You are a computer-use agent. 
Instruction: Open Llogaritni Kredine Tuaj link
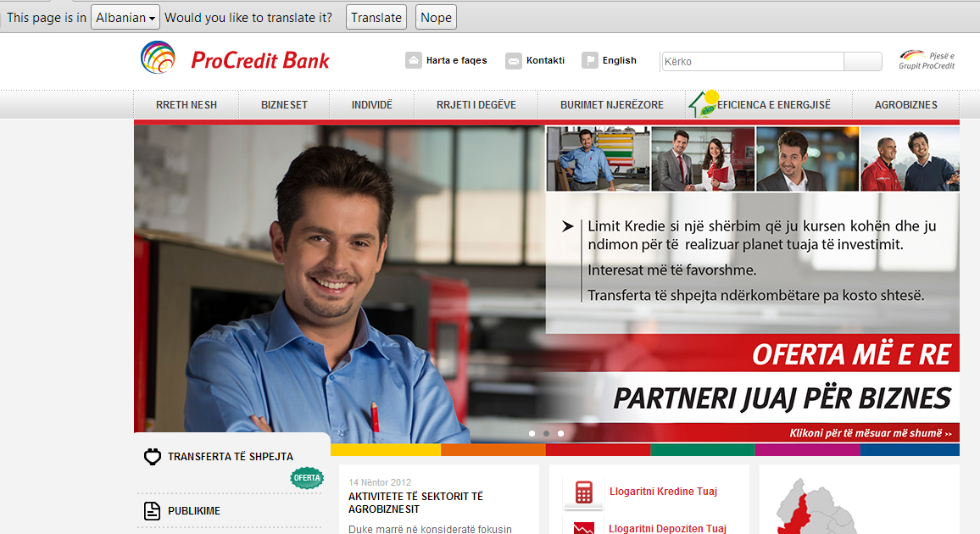(663, 492)
